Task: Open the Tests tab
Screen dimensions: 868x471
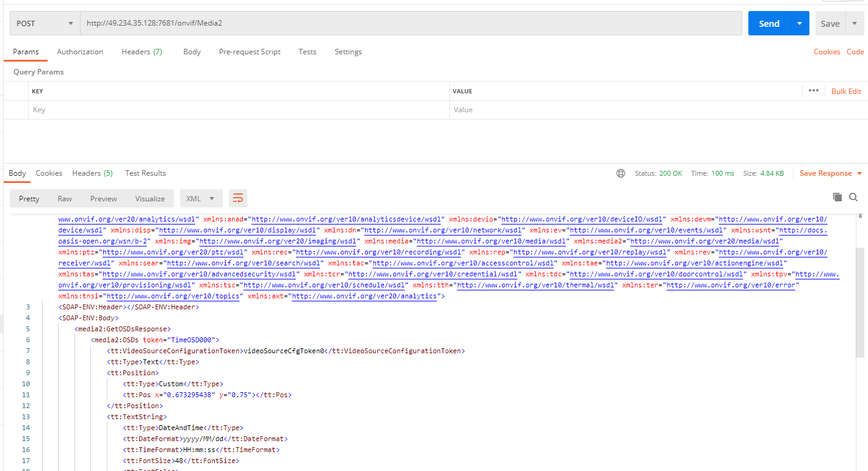Action: click(x=308, y=52)
